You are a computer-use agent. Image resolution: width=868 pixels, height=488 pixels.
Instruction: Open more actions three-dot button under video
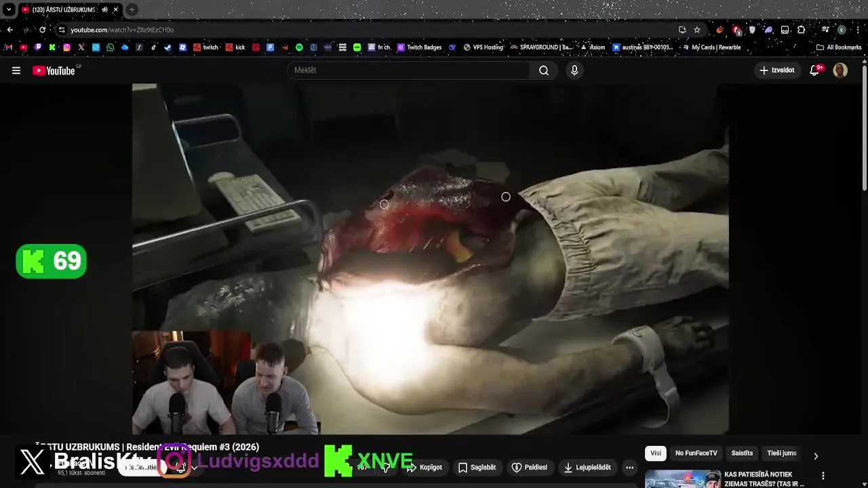629,468
